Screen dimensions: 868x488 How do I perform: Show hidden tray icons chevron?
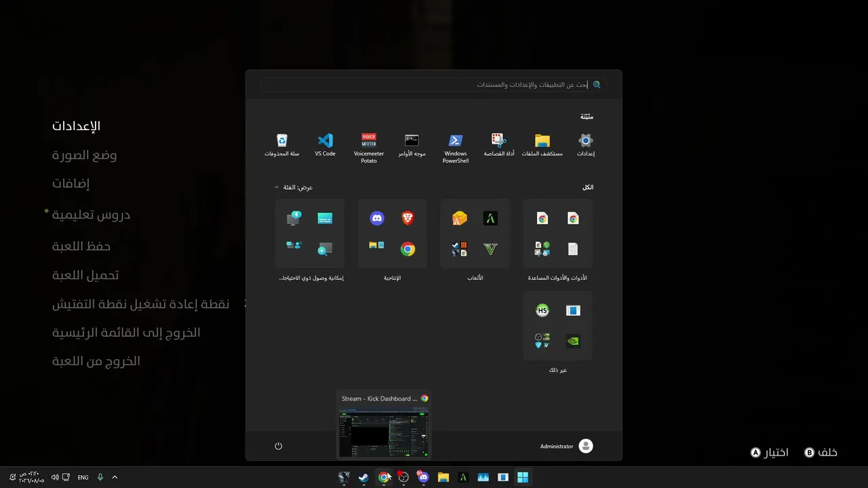coord(115,477)
